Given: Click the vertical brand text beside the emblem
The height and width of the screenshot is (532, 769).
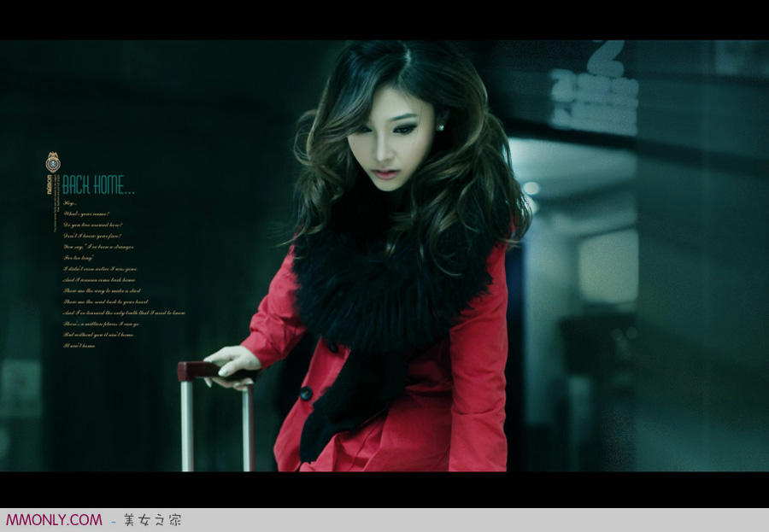Looking at the screenshot, I should (x=50, y=184).
